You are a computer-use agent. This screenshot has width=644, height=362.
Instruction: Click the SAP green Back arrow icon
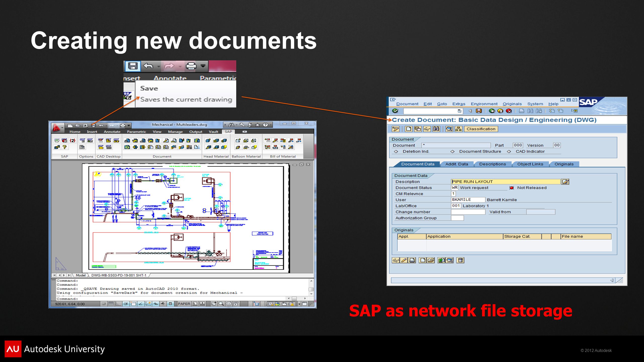click(x=492, y=111)
